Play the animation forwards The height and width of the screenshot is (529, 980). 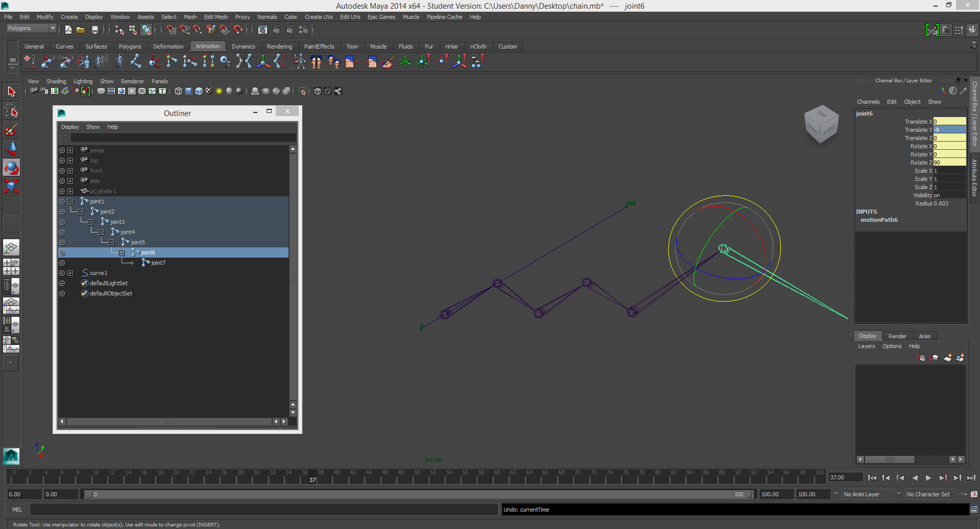pyautogui.click(x=928, y=478)
